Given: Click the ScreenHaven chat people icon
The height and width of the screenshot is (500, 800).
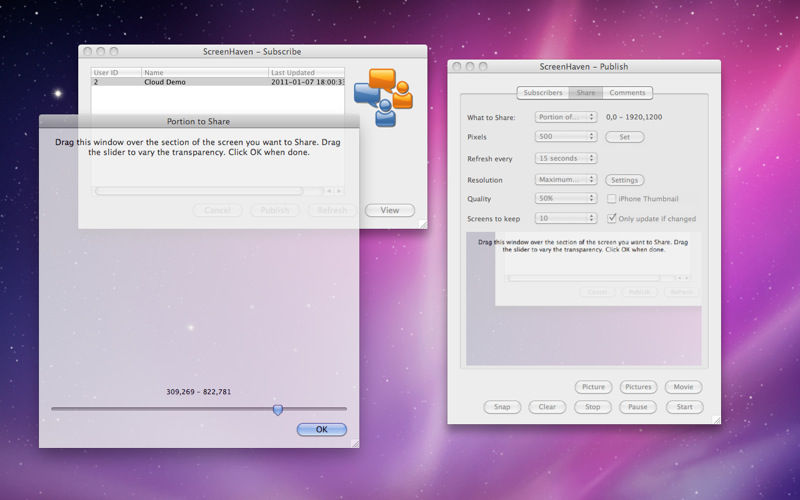Looking at the screenshot, I should pyautogui.click(x=384, y=97).
